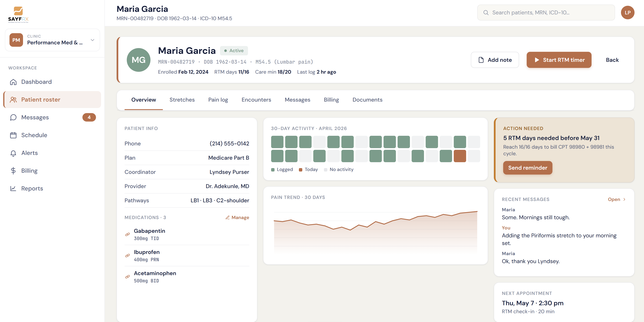Viewport: 644px width, 322px height.
Task: Click appointment Thu, May 7 · 2:30 pm
Action: pyautogui.click(x=532, y=303)
